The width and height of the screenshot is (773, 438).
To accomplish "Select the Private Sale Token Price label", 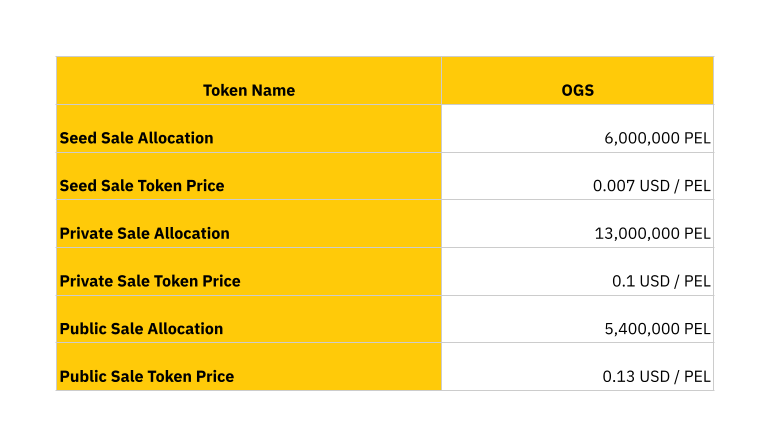I will coord(150,281).
